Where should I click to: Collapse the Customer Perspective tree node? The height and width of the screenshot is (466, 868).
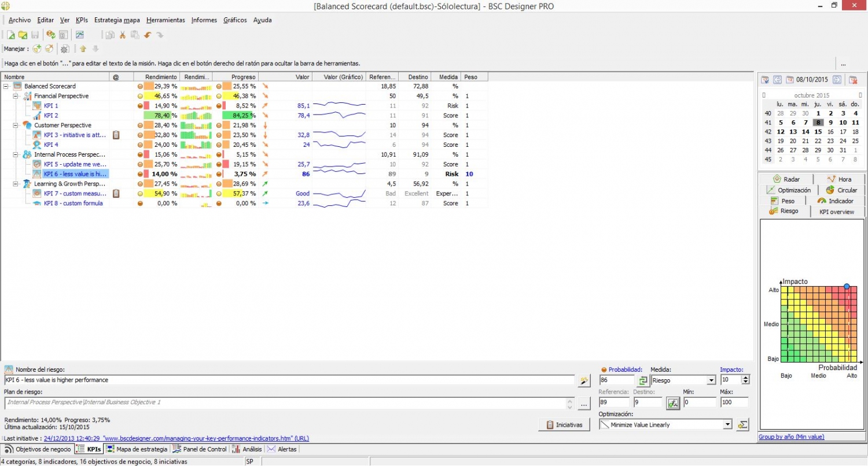pyautogui.click(x=16, y=125)
